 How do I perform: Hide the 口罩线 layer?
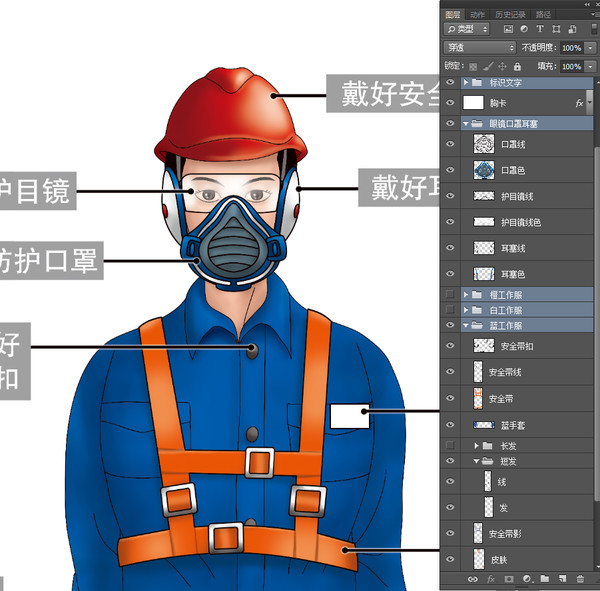[450, 144]
